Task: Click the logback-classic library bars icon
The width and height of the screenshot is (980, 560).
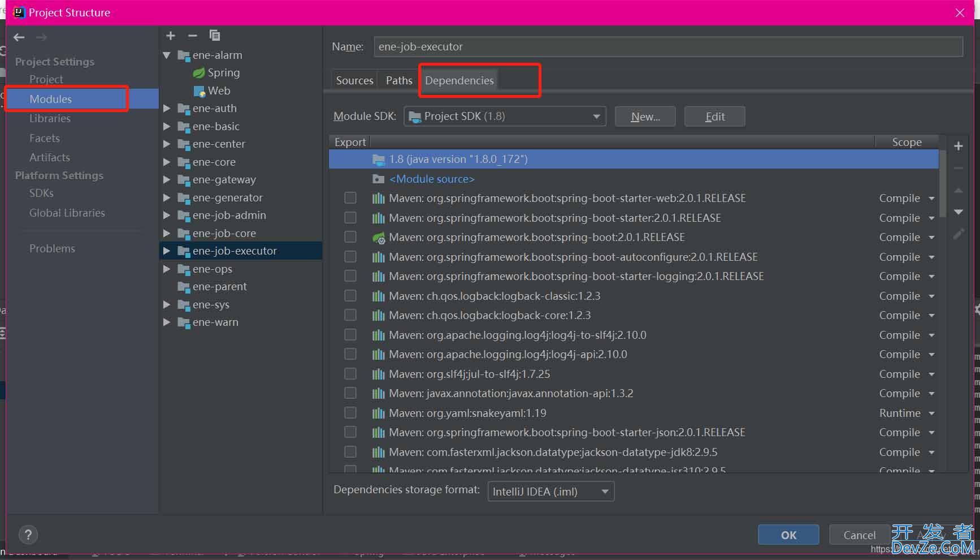Action: pos(379,296)
